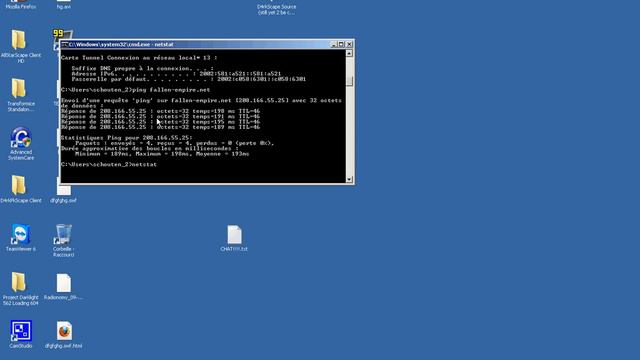Open the cmd.exe window system menu icon

tap(64, 44)
